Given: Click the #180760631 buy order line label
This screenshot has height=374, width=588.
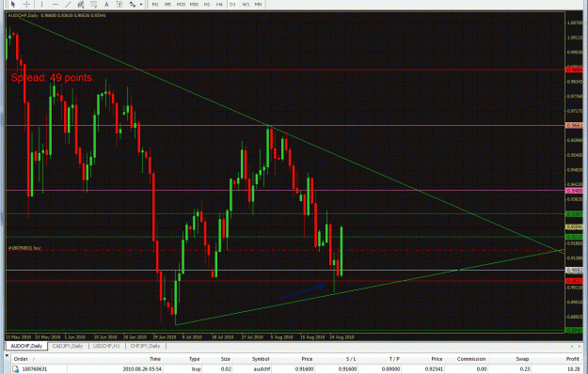Looking at the screenshot, I should 25,248.
